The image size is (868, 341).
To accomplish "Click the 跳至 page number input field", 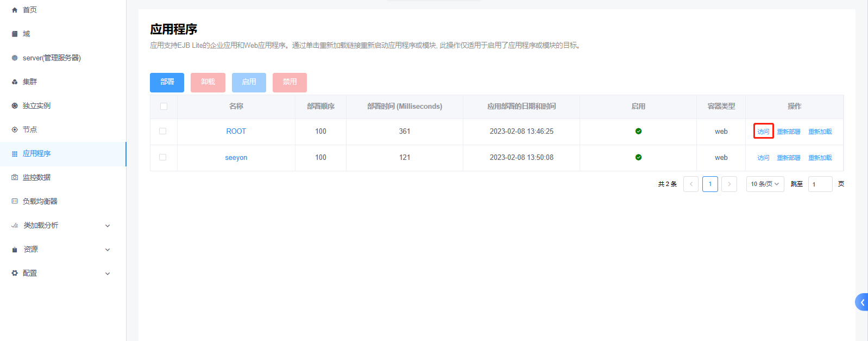I will [820, 184].
